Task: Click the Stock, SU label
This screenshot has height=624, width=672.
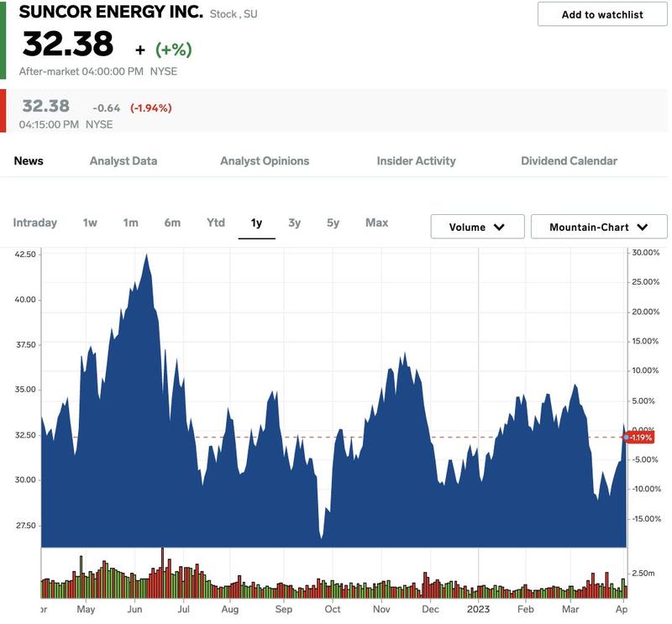Action: [x=234, y=14]
